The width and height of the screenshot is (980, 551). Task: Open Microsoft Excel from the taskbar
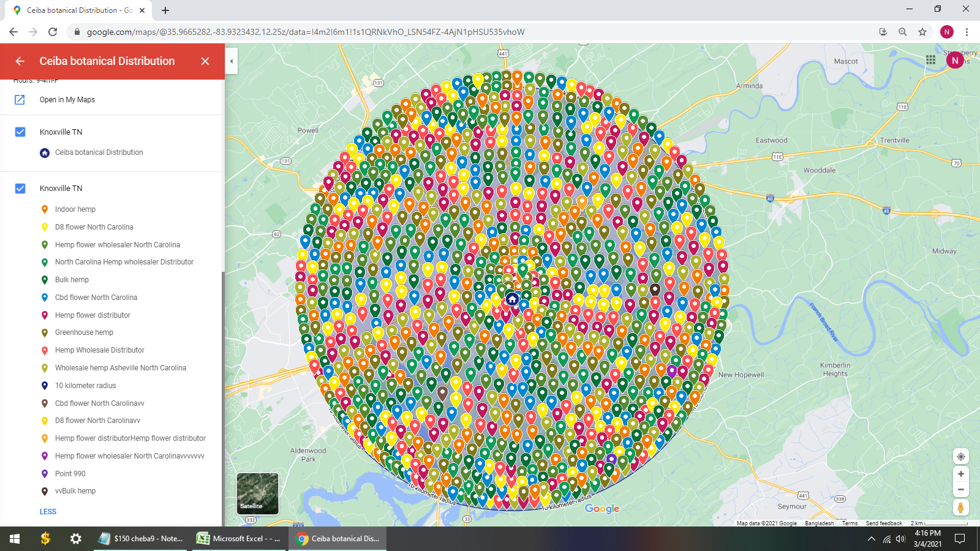239,539
